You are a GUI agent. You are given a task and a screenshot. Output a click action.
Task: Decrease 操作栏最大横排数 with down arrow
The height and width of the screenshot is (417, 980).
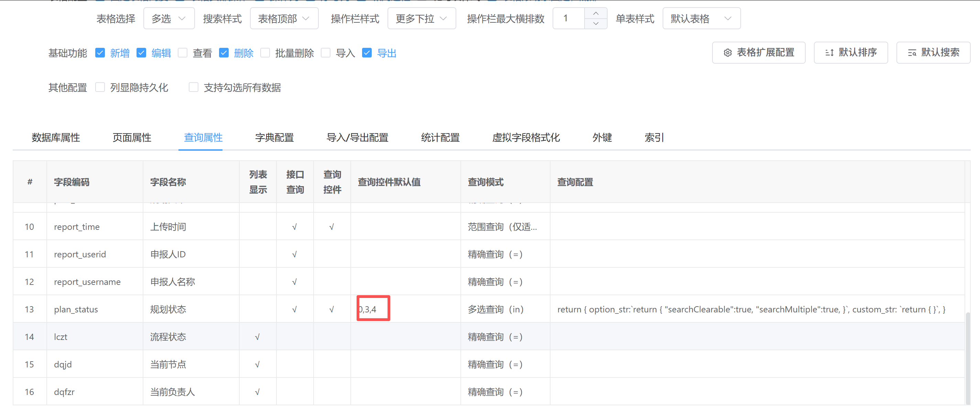coord(596,24)
